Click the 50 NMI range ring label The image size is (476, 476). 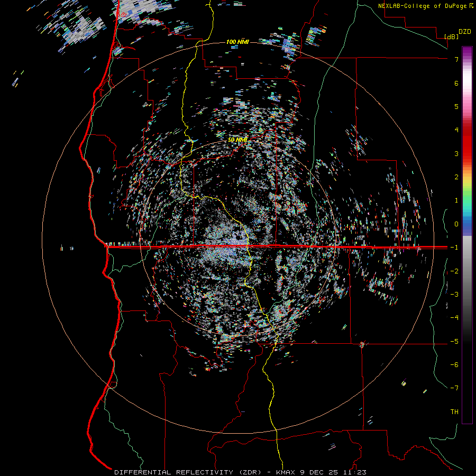[x=237, y=140]
